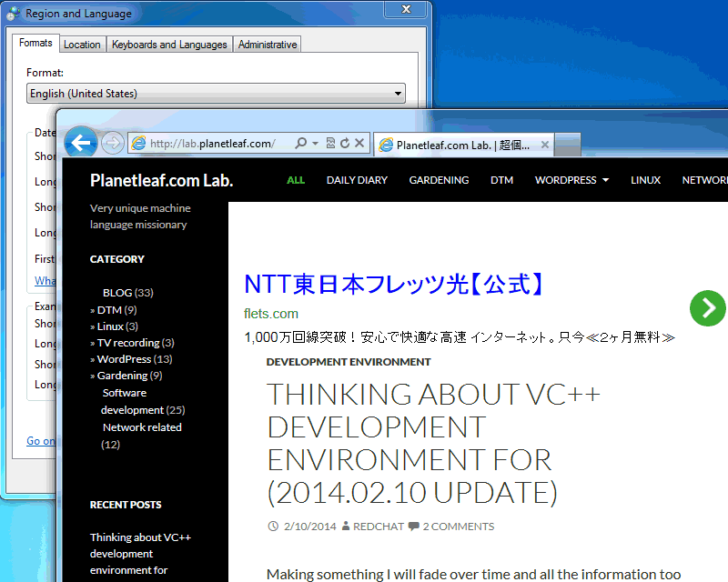Open the recent post Thinking about VC++
The image size is (728, 582).
click(x=140, y=554)
